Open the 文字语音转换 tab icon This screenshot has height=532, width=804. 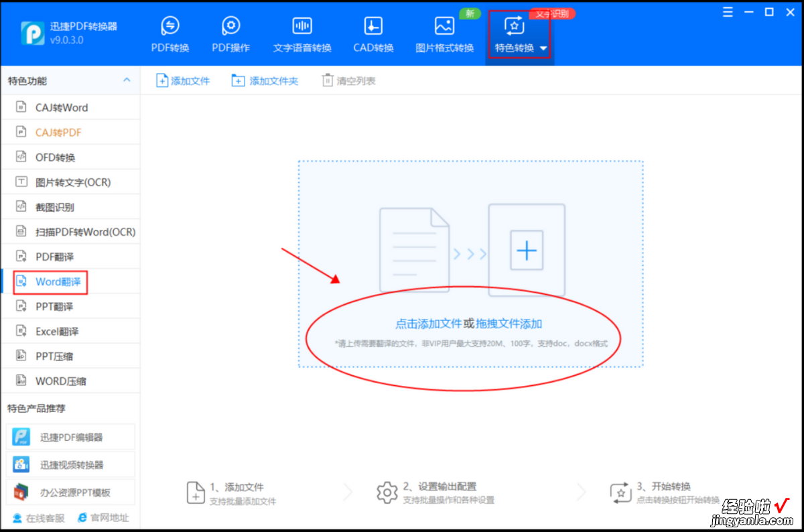coord(302,25)
